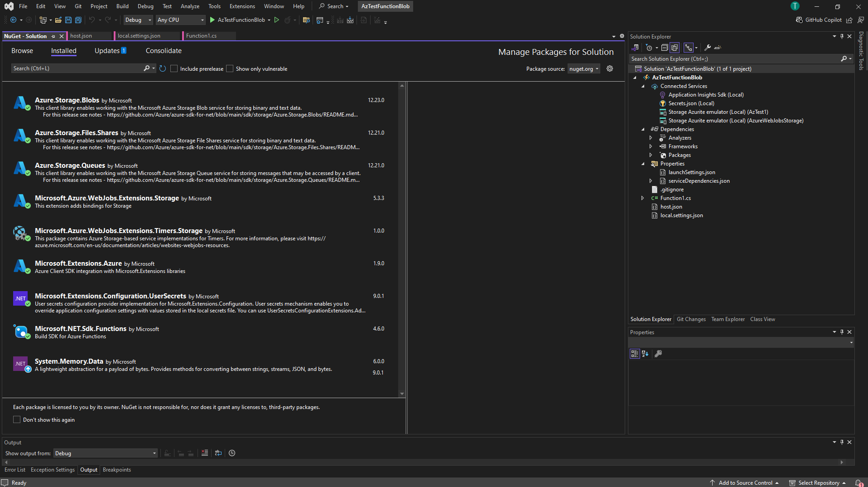This screenshot has width=868, height=487.
Task: Click the Share icon next to GitHub Copilot
Action: click(x=849, y=20)
